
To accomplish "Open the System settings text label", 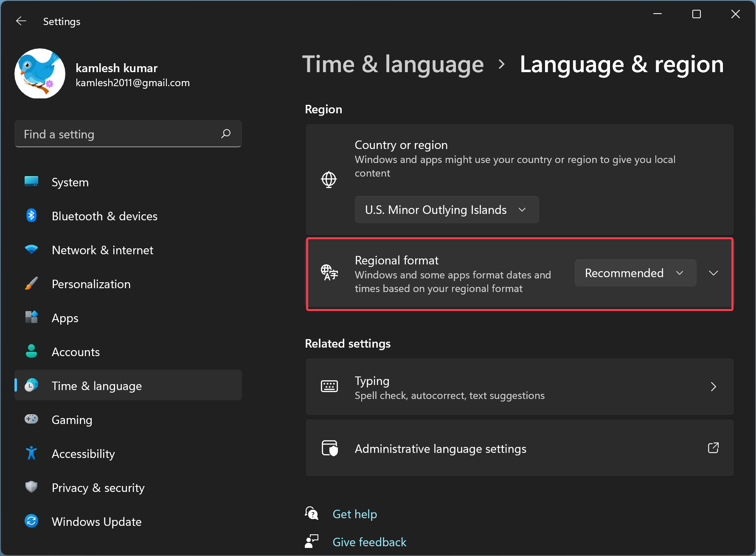I will pos(70,182).
